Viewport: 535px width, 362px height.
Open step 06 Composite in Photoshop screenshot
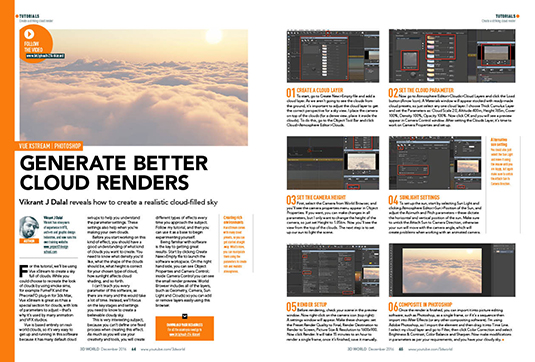(452, 270)
